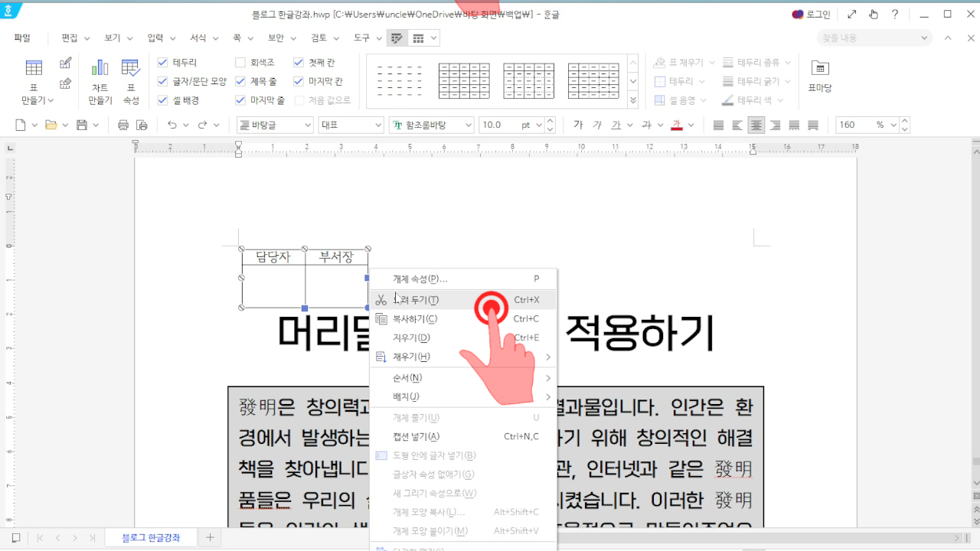Add a new document tab
980x551 pixels.
pos(210,538)
